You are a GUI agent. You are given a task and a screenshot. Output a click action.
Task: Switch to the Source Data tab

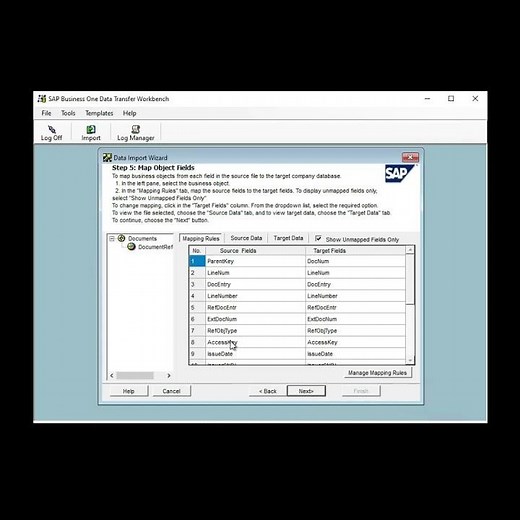coord(246,238)
